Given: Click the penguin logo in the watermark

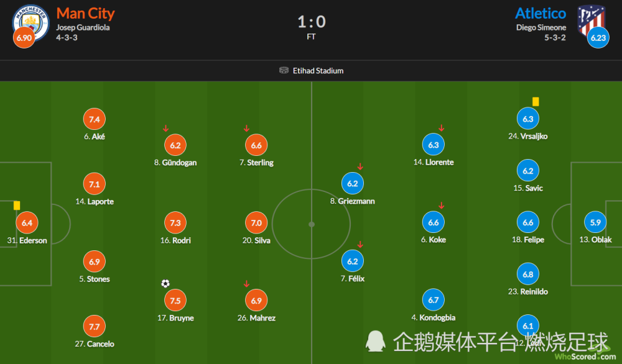Looking at the screenshot, I should (375, 342).
